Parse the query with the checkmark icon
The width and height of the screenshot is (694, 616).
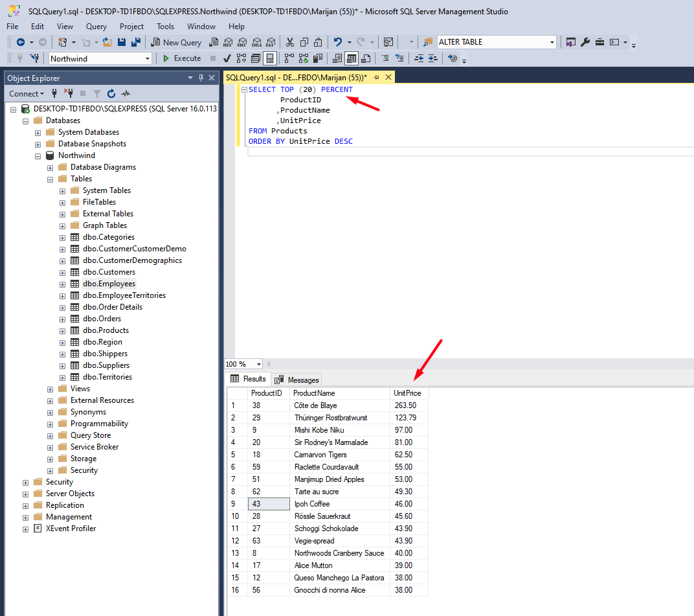(x=227, y=58)
